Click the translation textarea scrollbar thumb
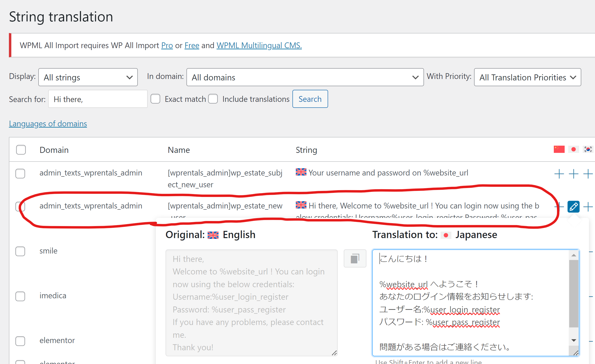 coord(574,293)
